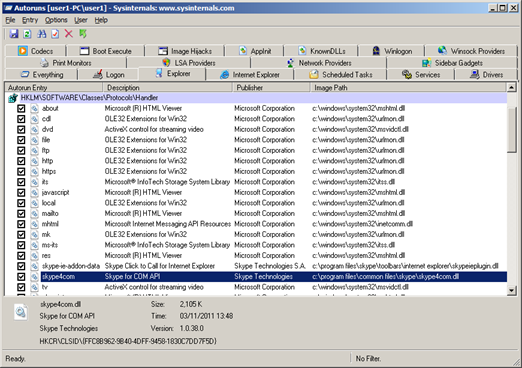Click the Find binoculars icon

42,34
